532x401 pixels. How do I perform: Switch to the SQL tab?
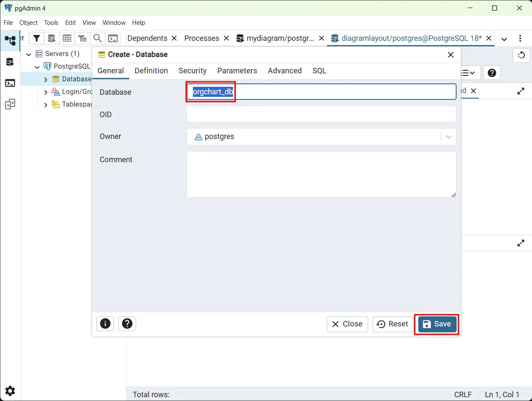[x=319, y=71]
